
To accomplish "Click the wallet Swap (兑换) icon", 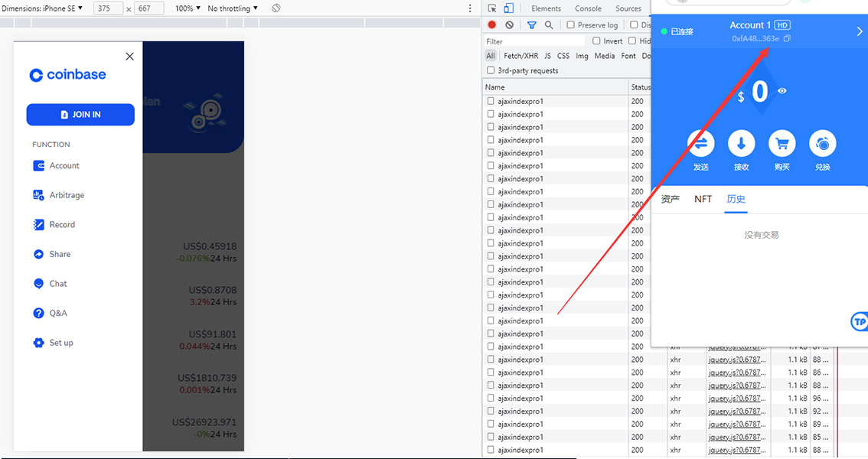I will click(822, 143).
